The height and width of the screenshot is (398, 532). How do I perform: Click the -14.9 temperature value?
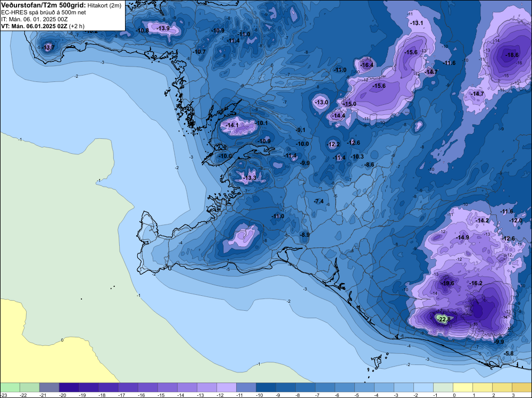point(463,237)
